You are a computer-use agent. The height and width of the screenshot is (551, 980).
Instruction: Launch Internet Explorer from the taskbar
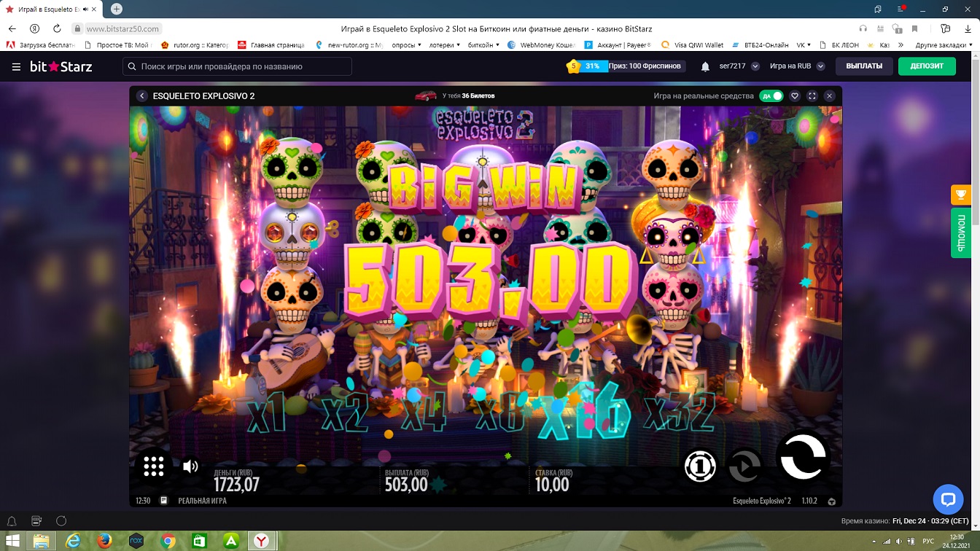73,541
